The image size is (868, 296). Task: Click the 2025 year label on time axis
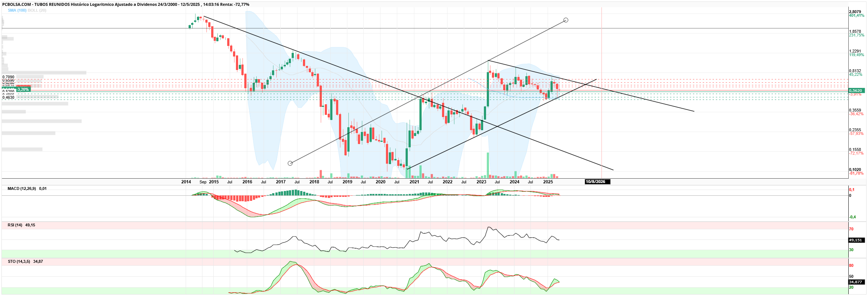[x=548, y=182]
